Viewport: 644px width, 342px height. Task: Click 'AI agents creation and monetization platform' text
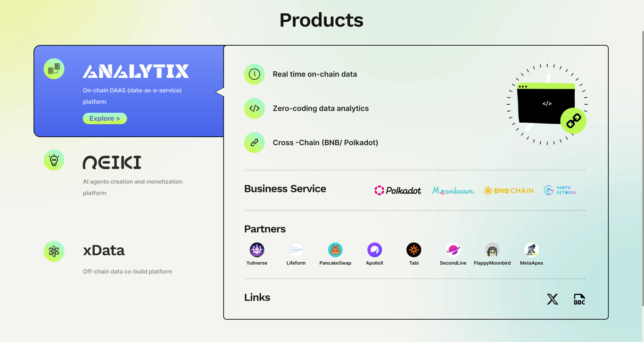point(132,187)
